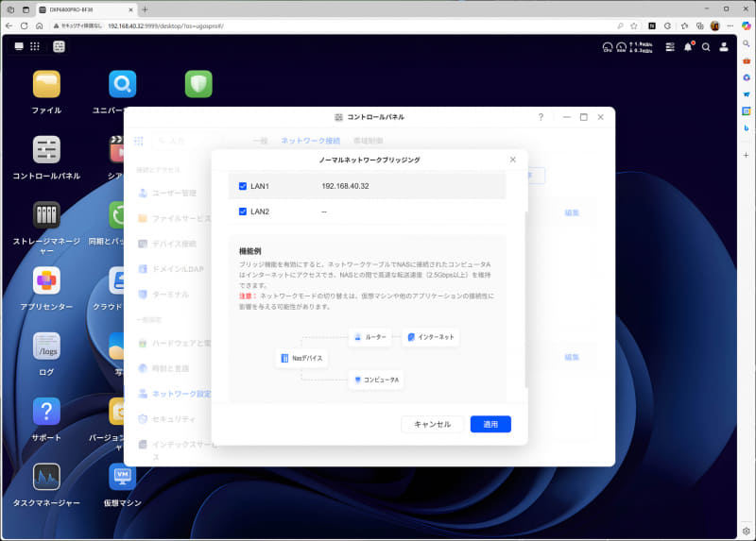The image size is (756, 541).
Task: Open a new browser tab
Action: point(145,9)
